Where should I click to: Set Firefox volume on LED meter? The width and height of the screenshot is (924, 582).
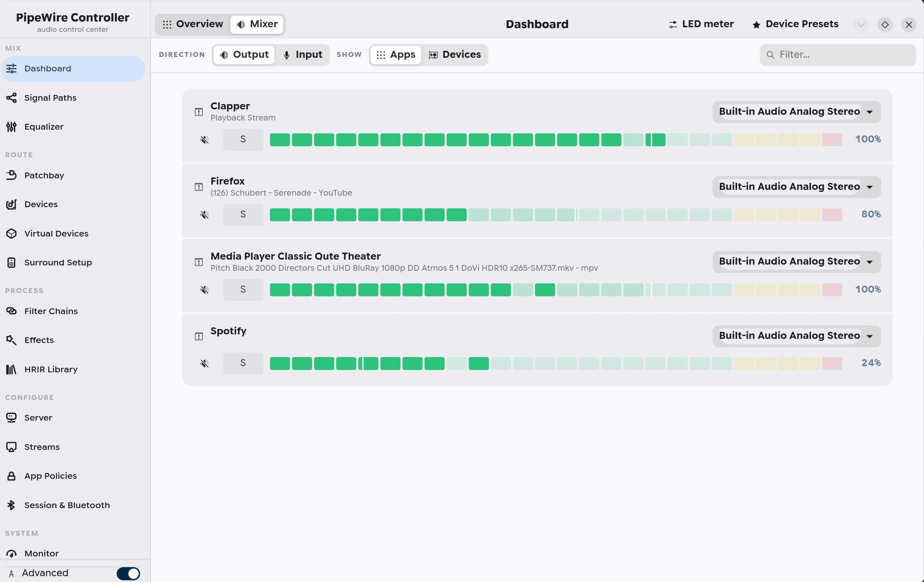[x=556, y=215]
